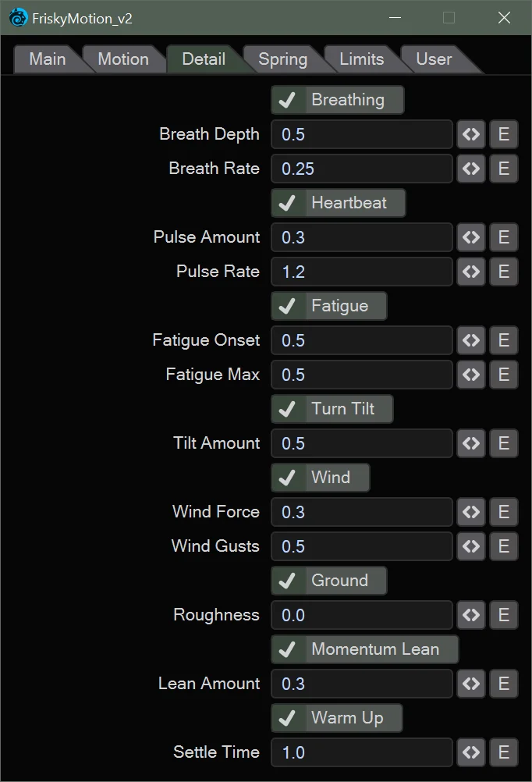Open the envelope editor for Tilt Amount

pyautogui.click(x=503, y=443)
